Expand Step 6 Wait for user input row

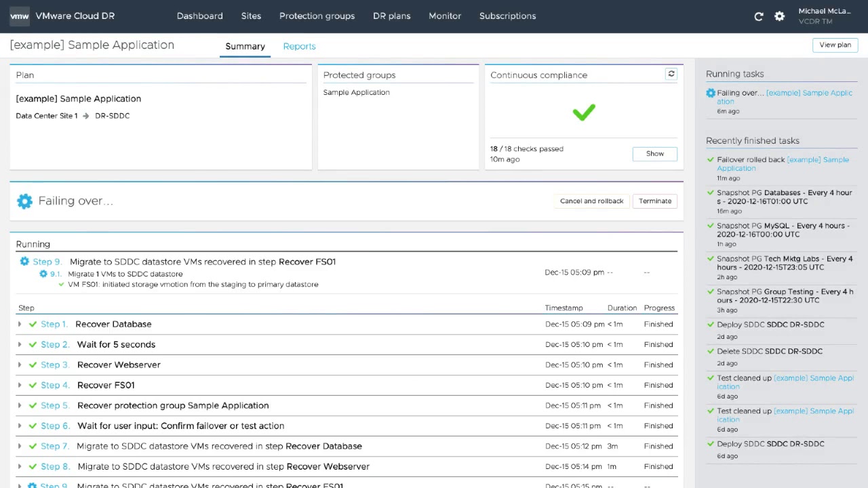coord(20,426)
